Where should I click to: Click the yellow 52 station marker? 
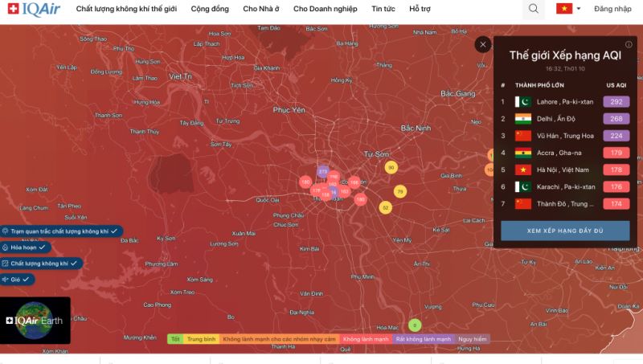[385, 208]
